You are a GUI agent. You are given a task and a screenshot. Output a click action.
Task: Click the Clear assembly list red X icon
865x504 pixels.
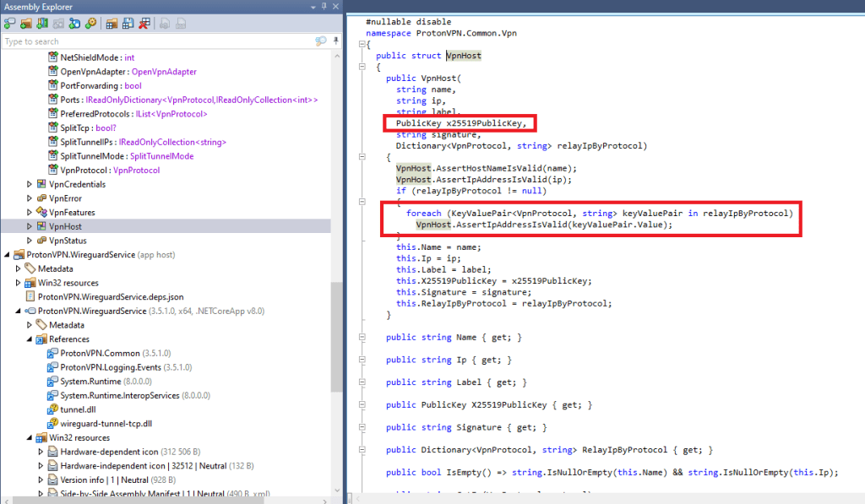click(x=144, y=23)
